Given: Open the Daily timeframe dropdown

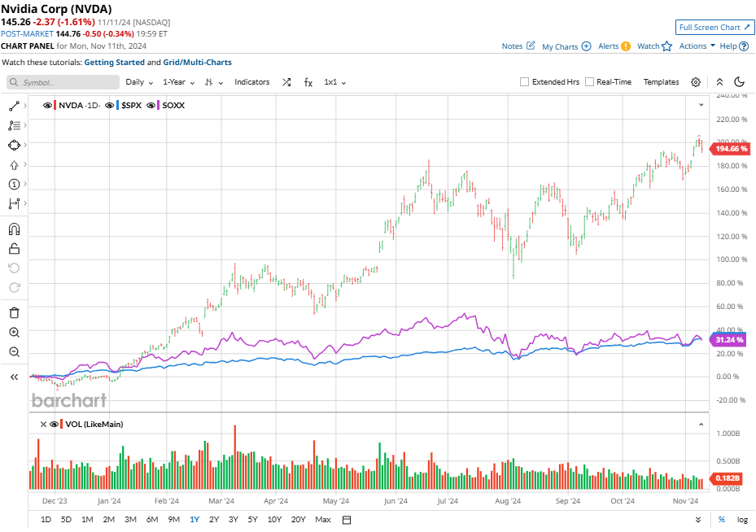Looking at the screenshot, I should point(138,82).
